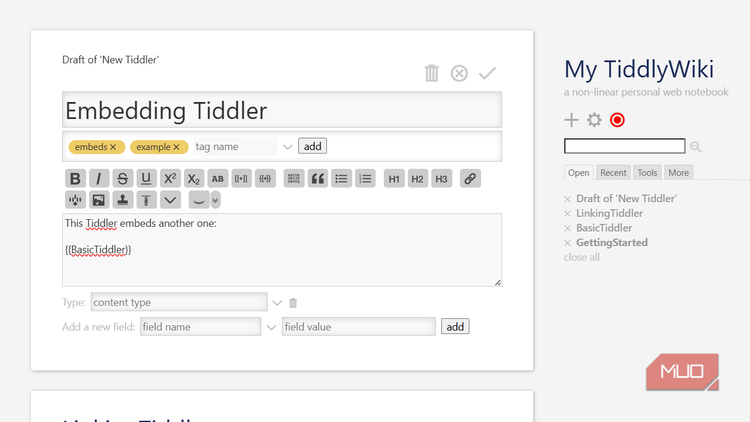The height and width of the screenshot is (422, 750).
Task: Open editor text size tool
Action: click(x=146, y=200)
